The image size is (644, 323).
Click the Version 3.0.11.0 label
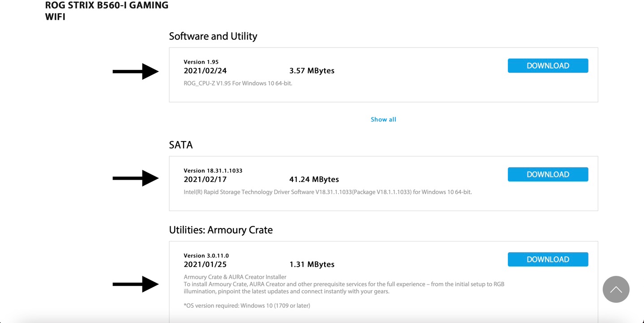click(206, 256)
